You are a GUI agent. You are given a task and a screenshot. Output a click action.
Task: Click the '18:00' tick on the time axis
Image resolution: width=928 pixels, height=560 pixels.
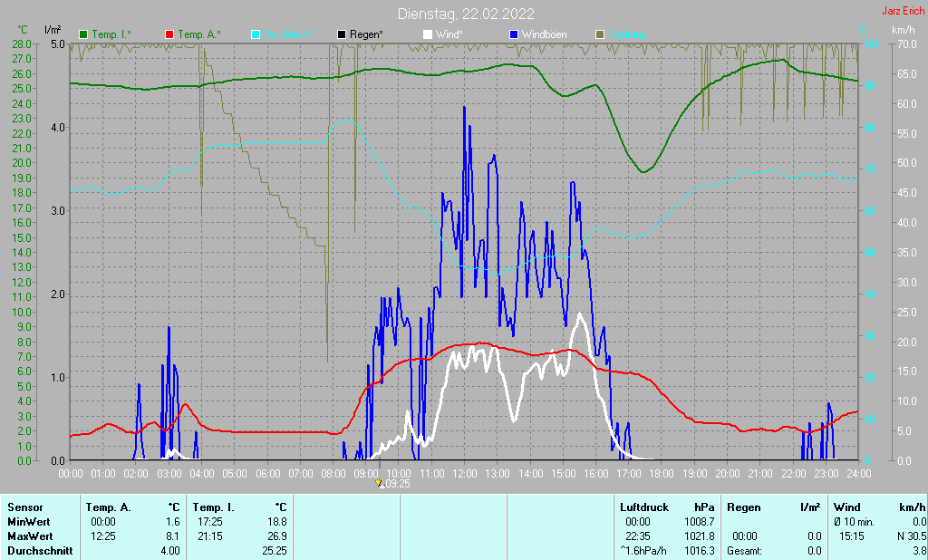pyautogui.click(x=662, y=474)
